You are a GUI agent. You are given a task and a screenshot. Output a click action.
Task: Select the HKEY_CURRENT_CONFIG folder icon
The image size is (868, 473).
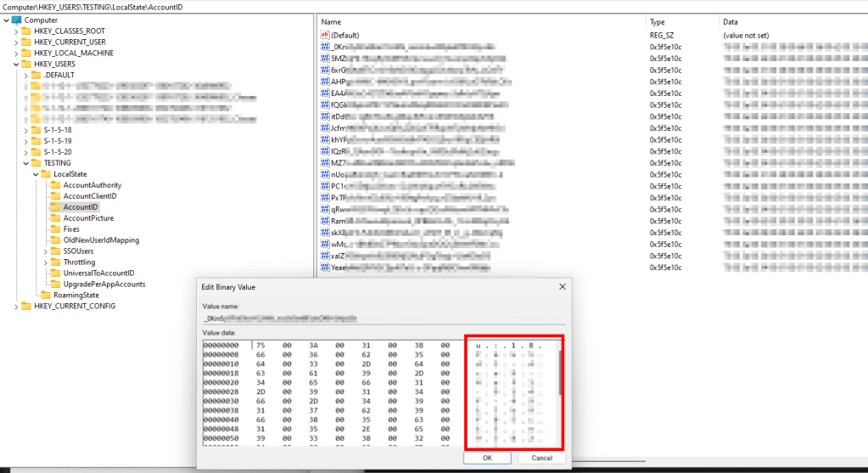click(25, 306)
